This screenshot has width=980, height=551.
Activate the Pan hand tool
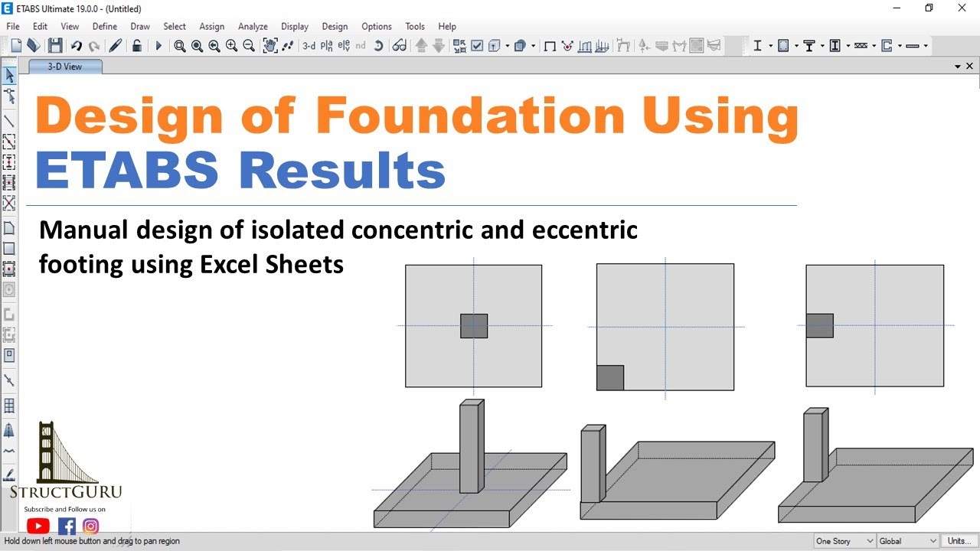click(x=270, y=46)
